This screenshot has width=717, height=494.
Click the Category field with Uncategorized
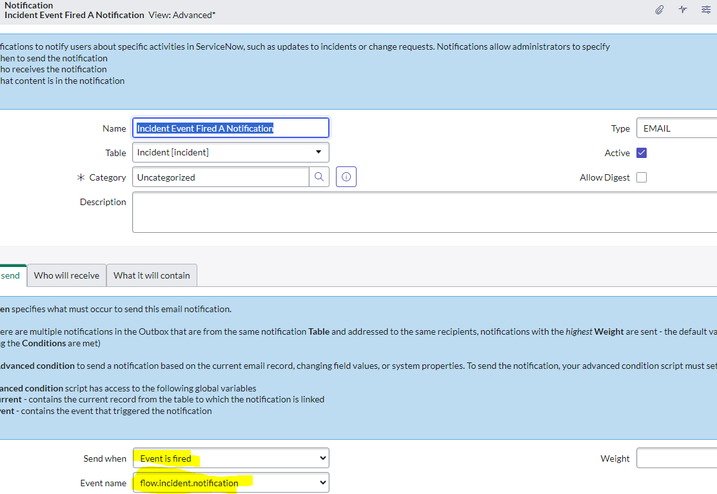coord(220,177)
